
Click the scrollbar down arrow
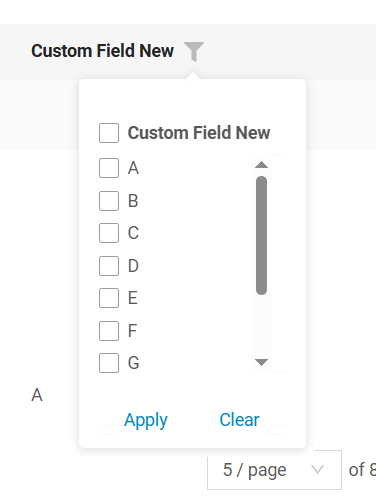click(261, 362)
